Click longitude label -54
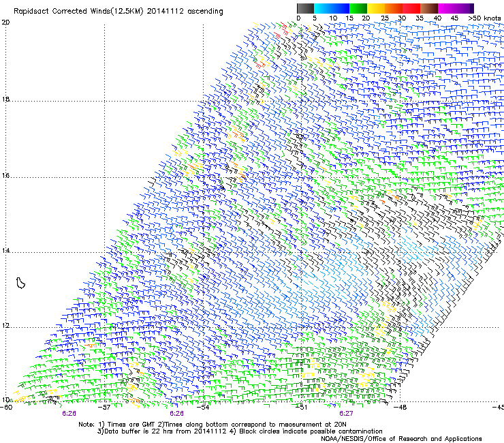 pos(203,407)
